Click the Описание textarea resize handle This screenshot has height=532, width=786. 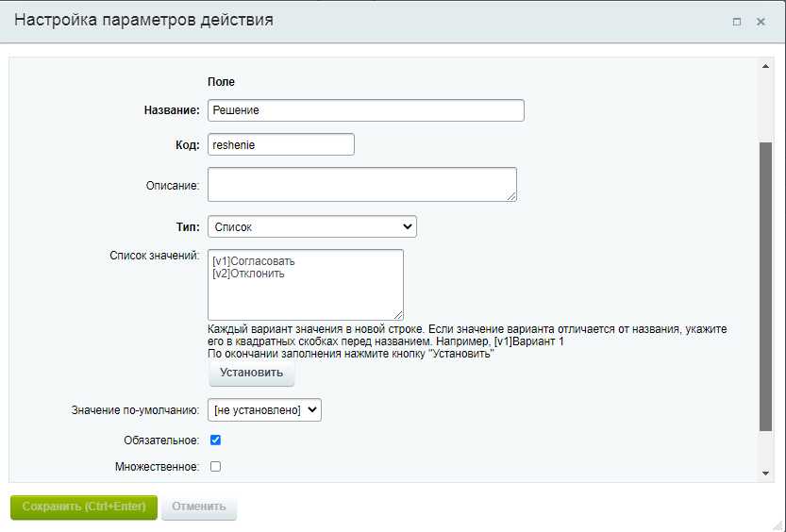[511, 196]
